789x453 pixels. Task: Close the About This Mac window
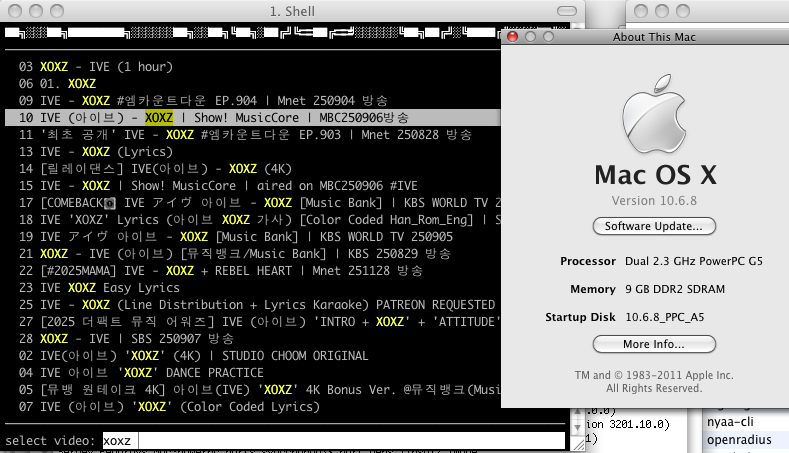coord(512,37)
